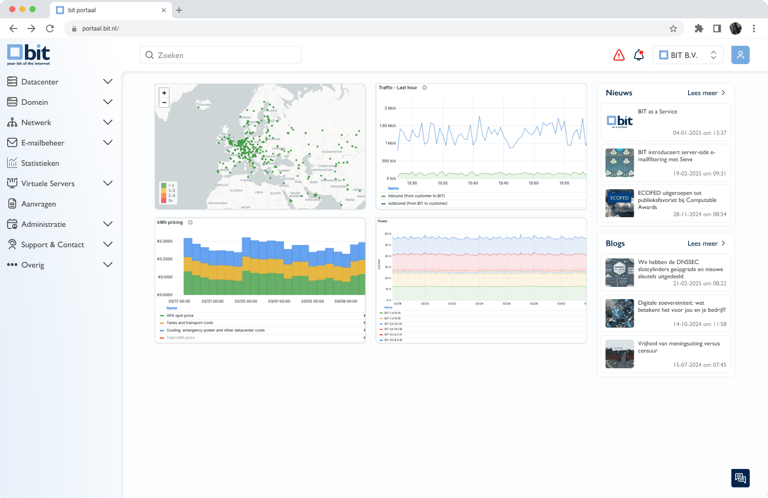
Task: Click the browser extensions puzzle icon
Action: tap(698, 28)
